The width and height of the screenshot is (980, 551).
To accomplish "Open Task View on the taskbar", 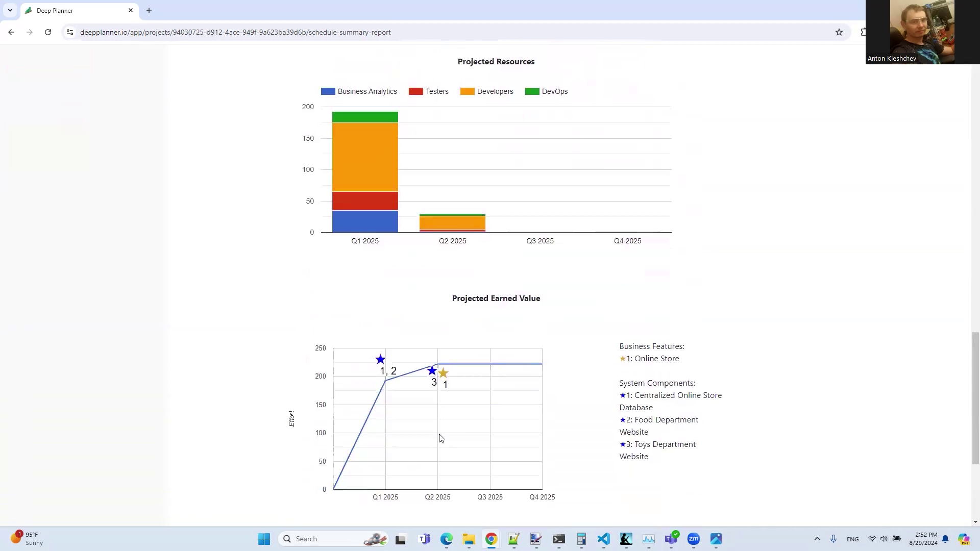I will pos(400,539).
